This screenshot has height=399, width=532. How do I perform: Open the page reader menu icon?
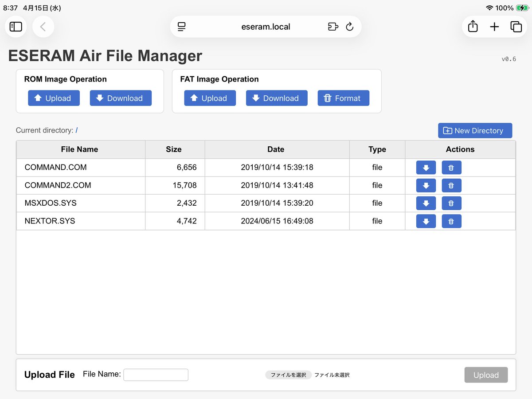[181, 27]
